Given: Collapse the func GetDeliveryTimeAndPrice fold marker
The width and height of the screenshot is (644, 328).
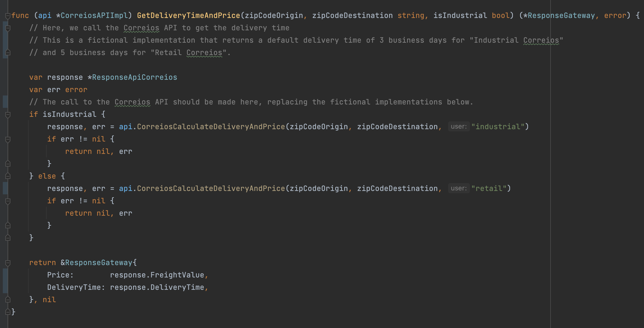Looking at the screenshot, I should pos(8,16).
